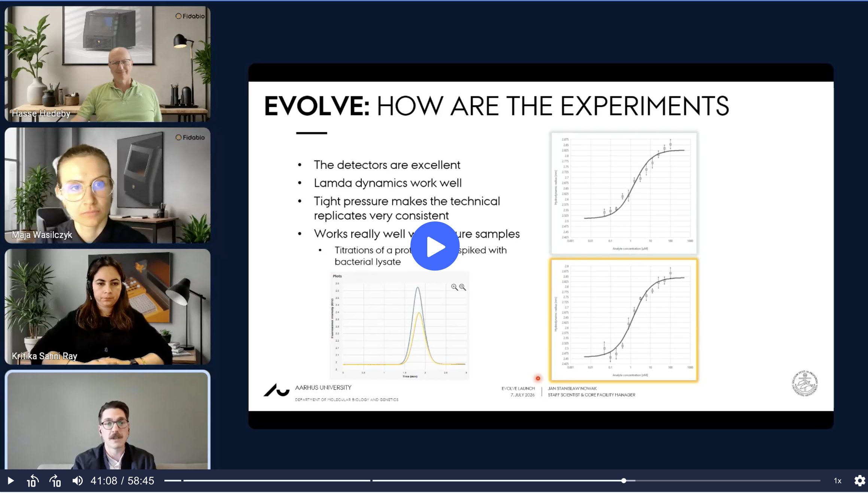Rewind the video 10 seconds
This screenshot has height=493, width=868.
pos(33,481)
